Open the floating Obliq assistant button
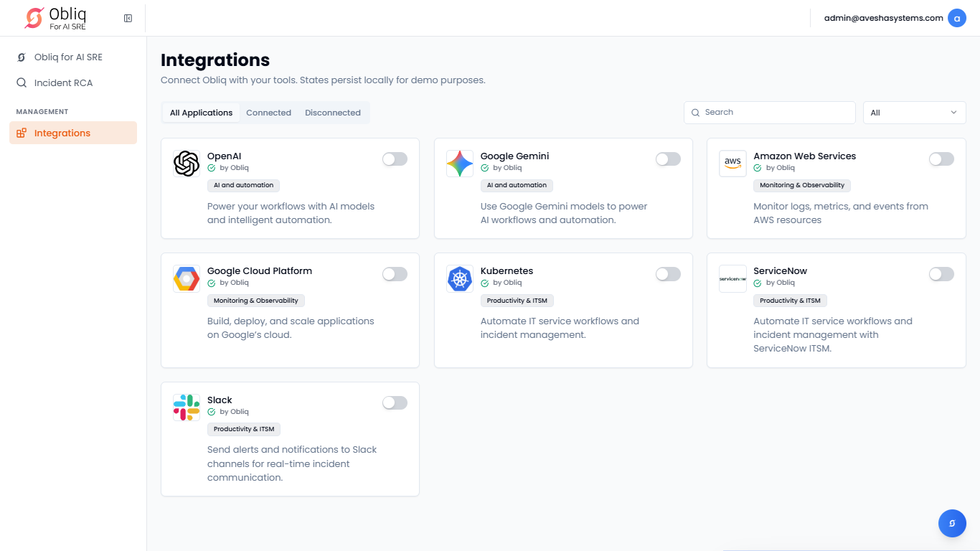Screen dimensions: 980x551 pyautogui.click(x=952, y=523)
